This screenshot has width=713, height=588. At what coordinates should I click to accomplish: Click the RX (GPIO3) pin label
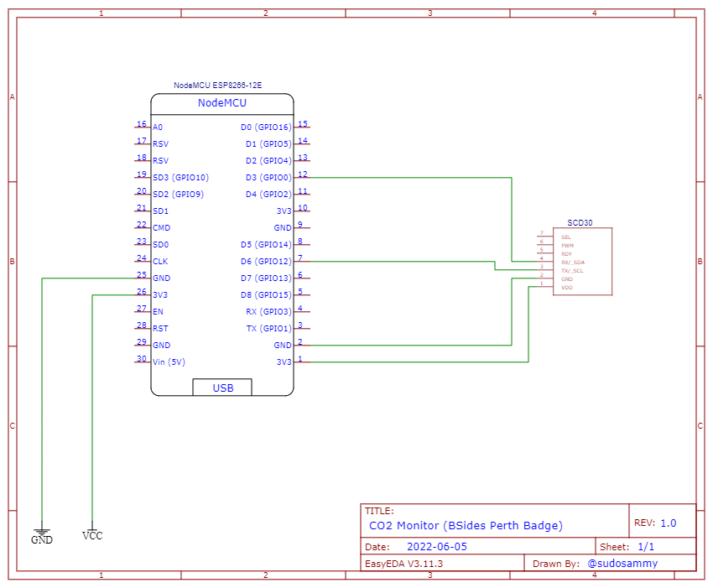point(268,312)
